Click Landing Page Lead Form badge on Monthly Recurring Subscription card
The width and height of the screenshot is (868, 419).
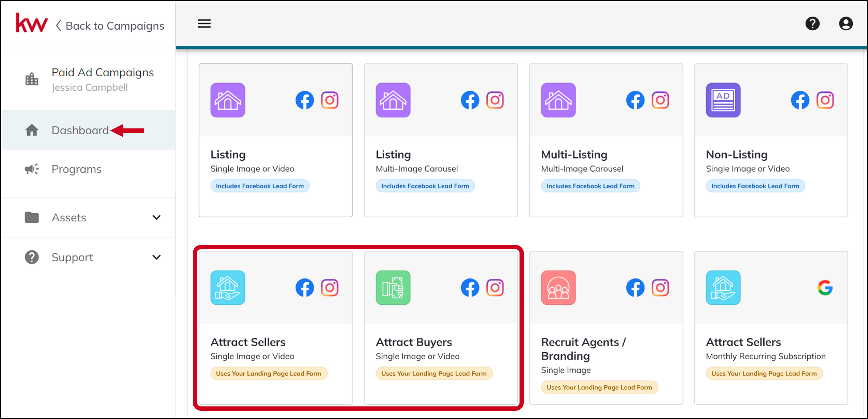point(764,374)
